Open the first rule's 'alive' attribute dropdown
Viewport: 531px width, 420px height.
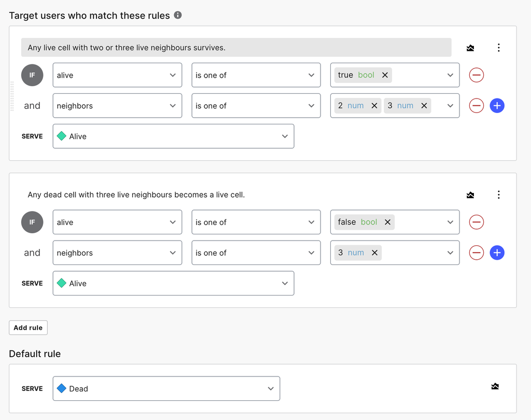coord(117,75)
